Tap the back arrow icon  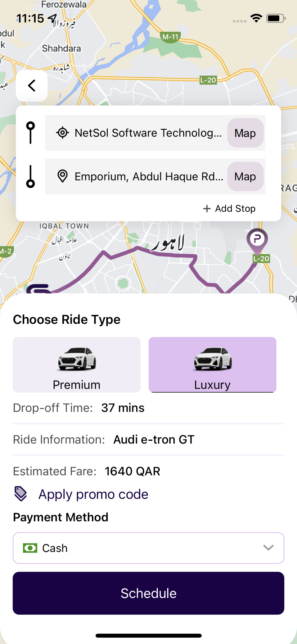click(32, 86)
